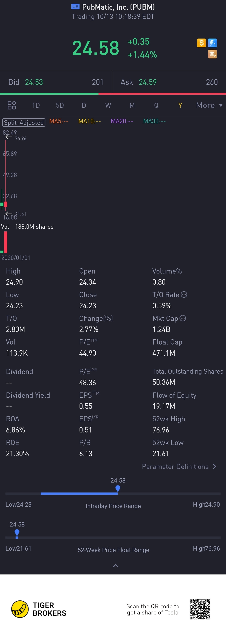
Task: Select the Y yearly chart tab
Action: 180,105
